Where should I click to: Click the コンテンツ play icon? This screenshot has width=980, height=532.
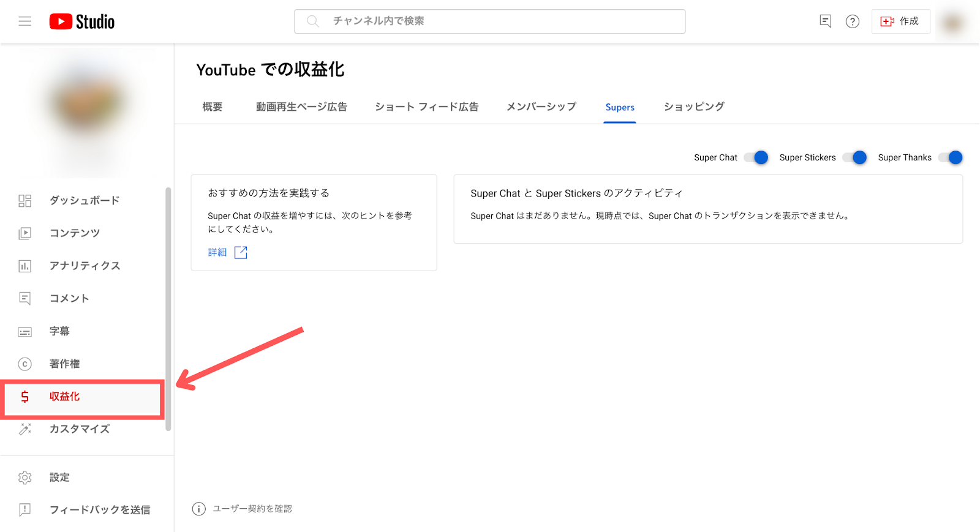click(24, 233)
